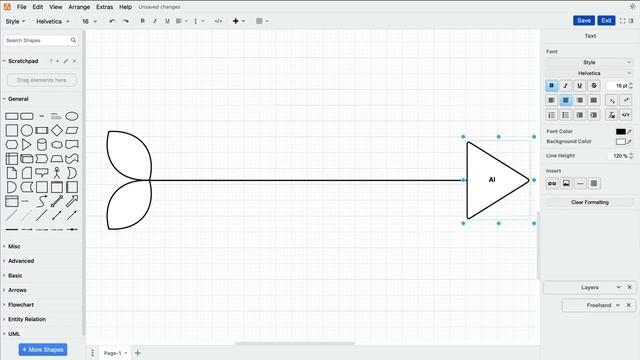Expand the Entity Relation category

(x=27, y=319)
